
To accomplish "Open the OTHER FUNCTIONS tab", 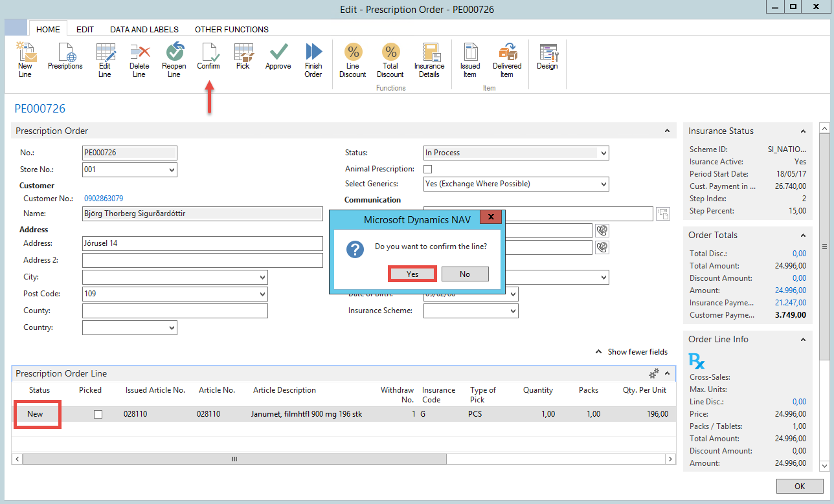I will (x=231, y=29).
